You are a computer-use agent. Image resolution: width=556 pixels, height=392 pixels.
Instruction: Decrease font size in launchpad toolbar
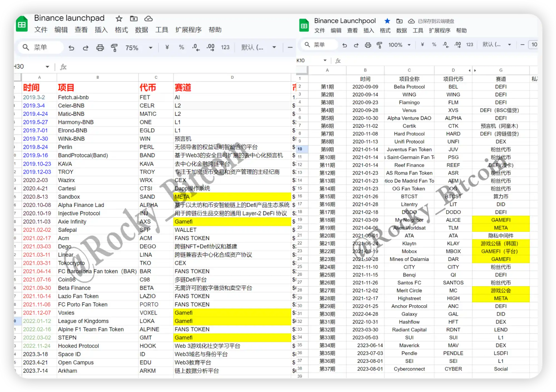290,48
